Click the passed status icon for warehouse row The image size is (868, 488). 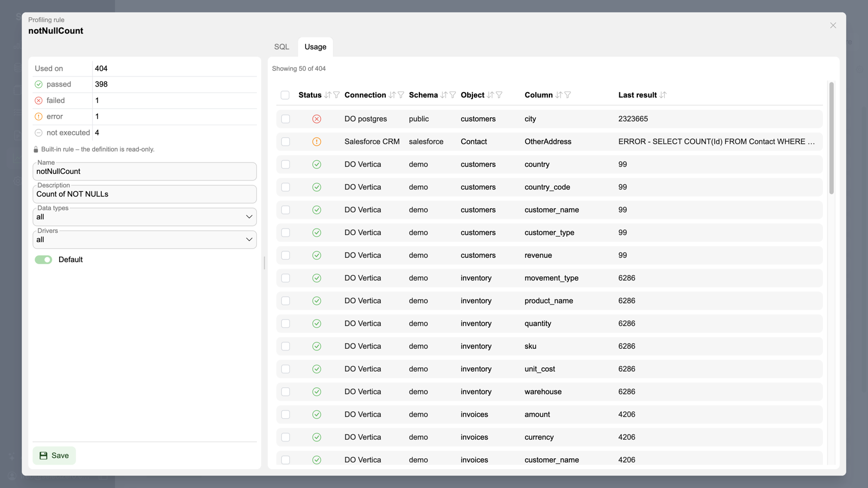[x=316, y=392]
